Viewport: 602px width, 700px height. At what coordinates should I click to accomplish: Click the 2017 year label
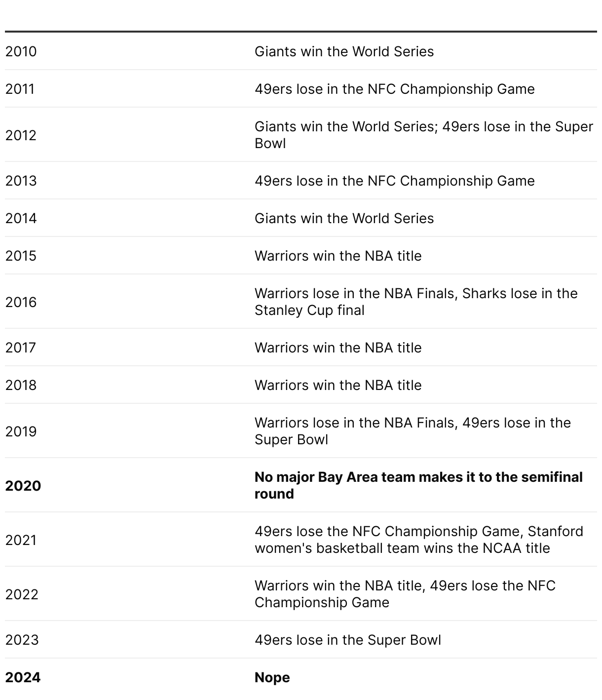point(21,348)
